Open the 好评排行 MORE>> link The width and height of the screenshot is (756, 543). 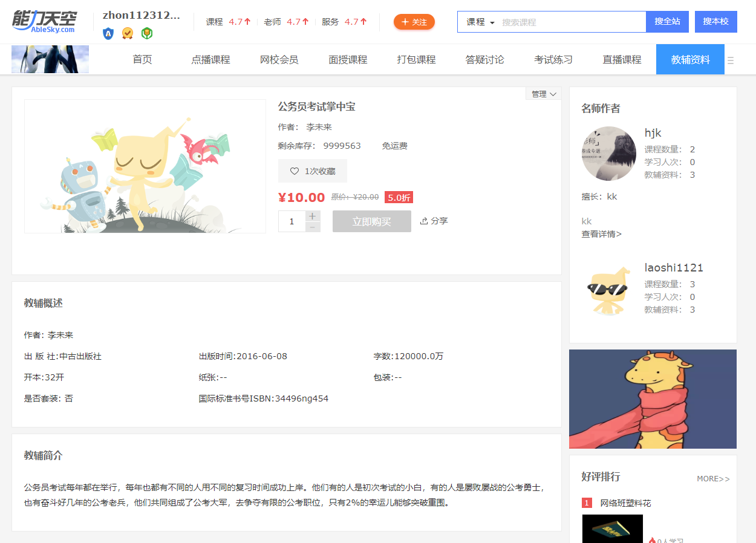(713, 479)
